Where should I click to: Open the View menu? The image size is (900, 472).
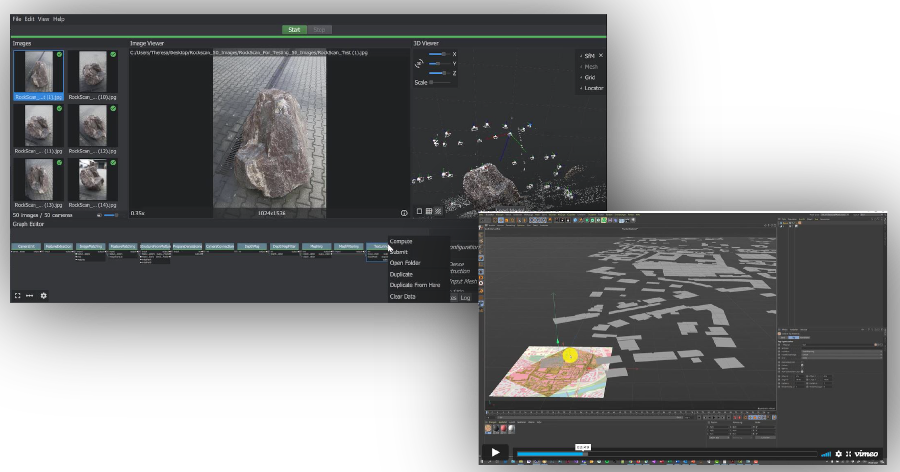43,19
